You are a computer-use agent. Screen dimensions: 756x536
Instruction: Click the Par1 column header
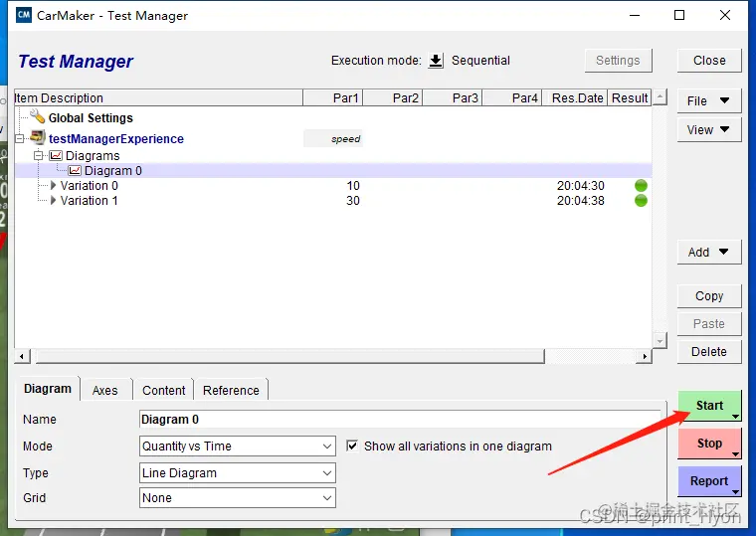coord(332,97)
